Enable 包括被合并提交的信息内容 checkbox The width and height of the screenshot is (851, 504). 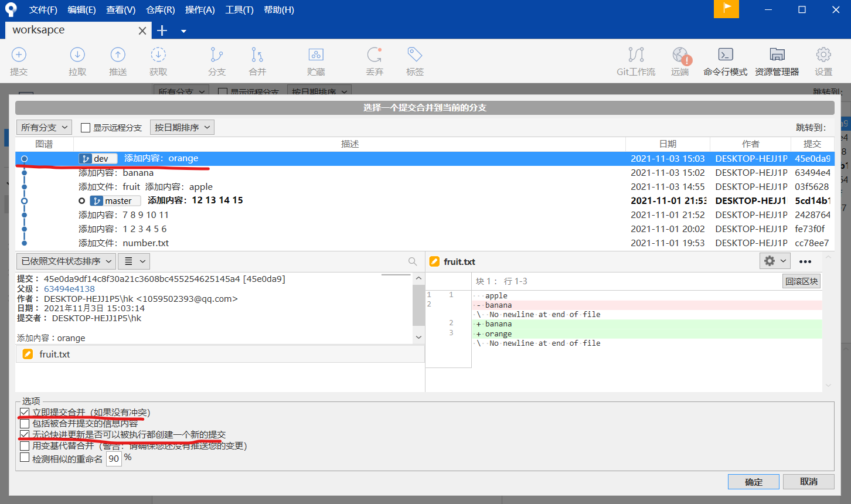tap(25, 423)
